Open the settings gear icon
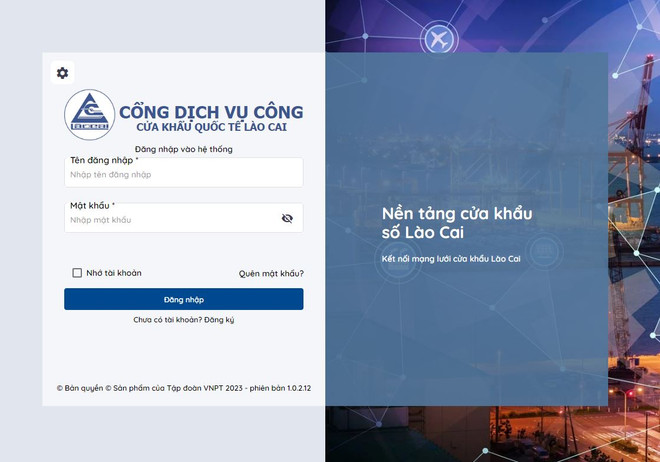The width and height of the screenshot is (660, 462). click(x=62, y=73)
